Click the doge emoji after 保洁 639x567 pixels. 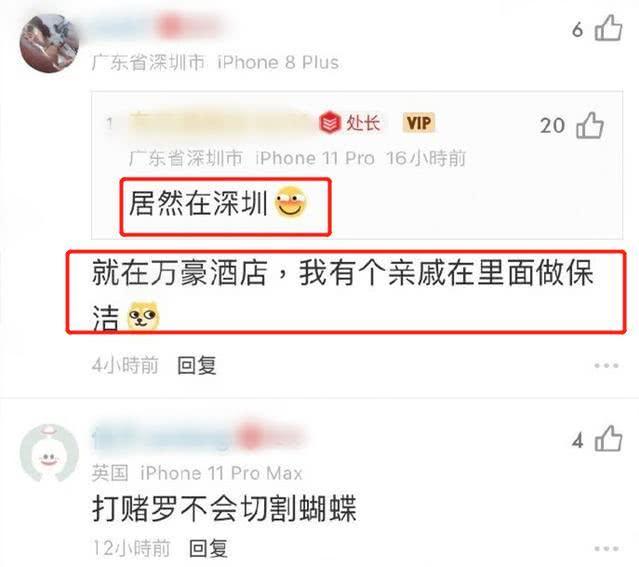[143, 315]
